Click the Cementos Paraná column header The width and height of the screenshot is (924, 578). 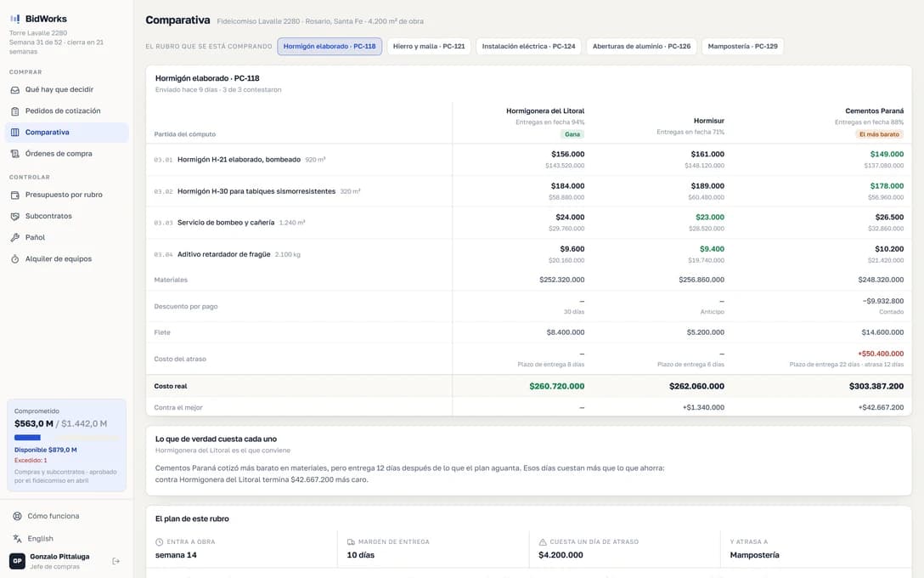(875, 110)
